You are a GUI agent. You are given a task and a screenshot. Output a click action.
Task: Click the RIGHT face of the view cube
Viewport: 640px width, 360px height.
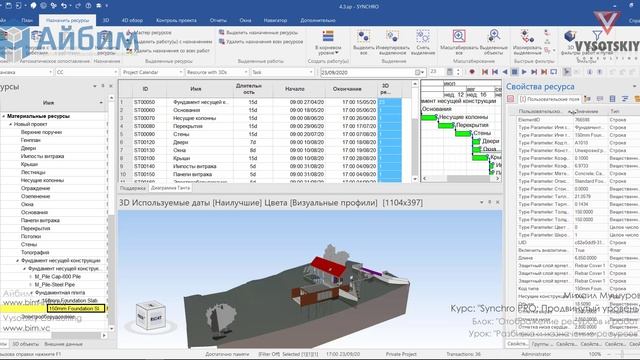[156, 318]
